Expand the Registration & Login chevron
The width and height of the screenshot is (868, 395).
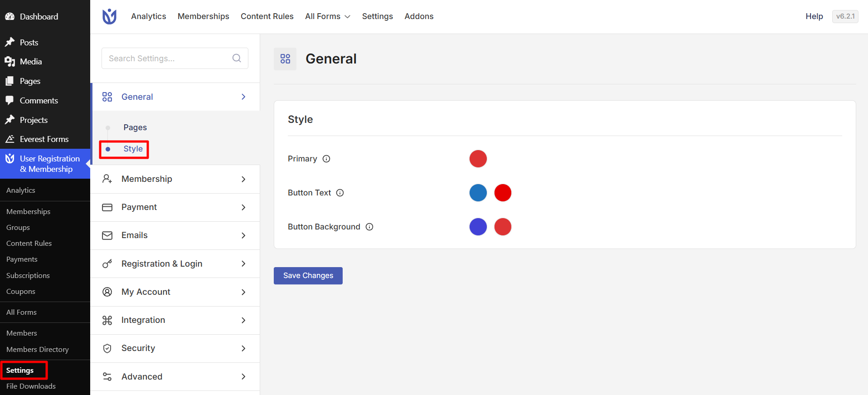[243, 263]
